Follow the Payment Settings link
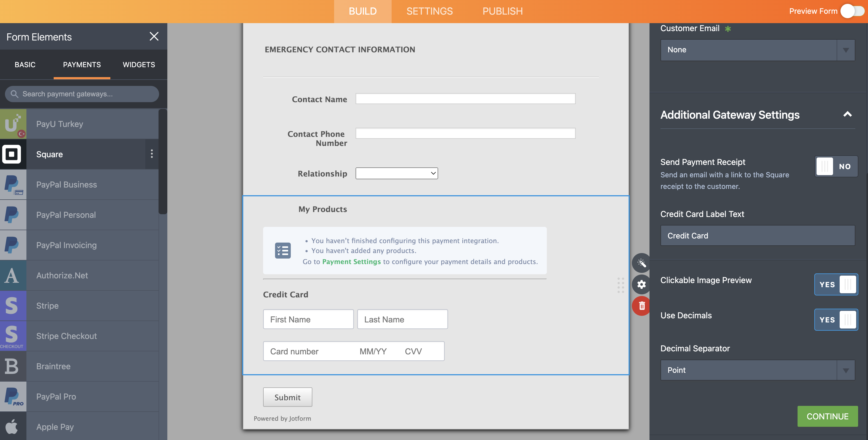The width and height of the screenshot is (868, 440). click(x=351, y=262)
